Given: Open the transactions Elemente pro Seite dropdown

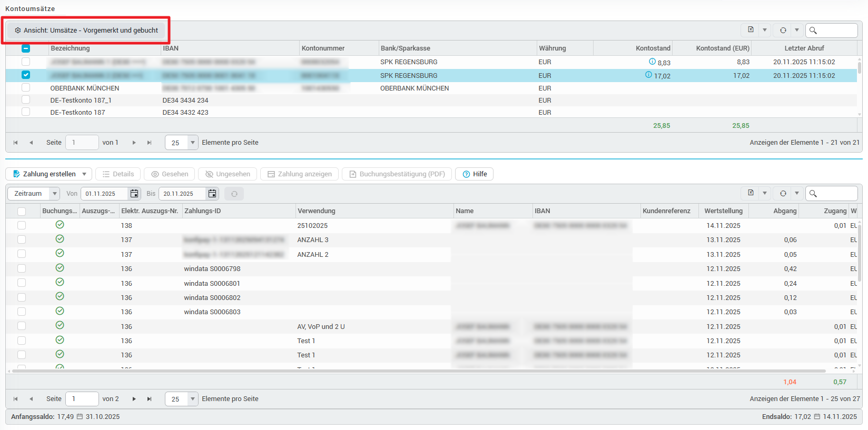Looking at the screenshot, I should click(193, 399).
